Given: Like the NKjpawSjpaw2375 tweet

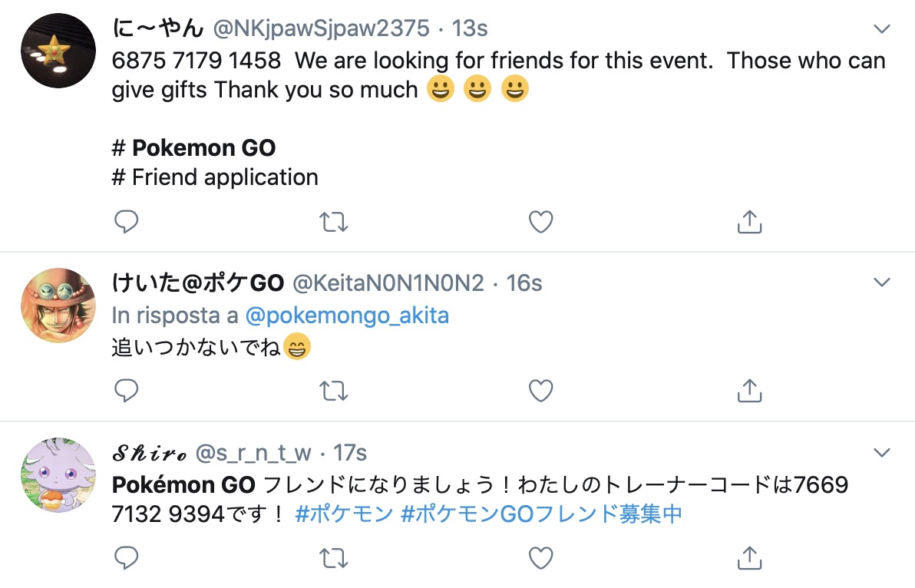Looking at the screenshot, I should 541,222.
